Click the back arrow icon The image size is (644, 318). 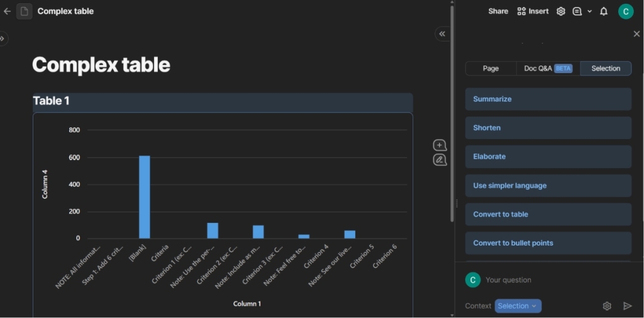(7, 11)
